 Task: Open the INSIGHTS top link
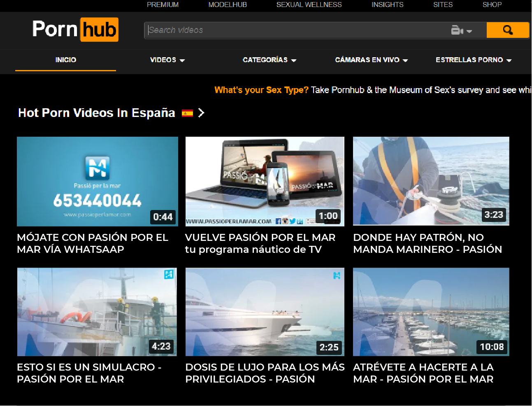click(388, 5)
